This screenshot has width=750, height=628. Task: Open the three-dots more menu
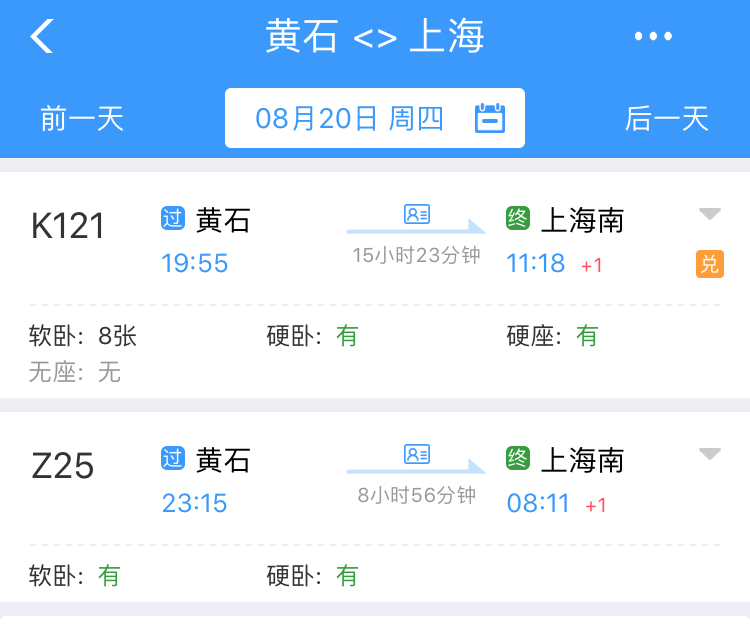[x=653, y=37]
